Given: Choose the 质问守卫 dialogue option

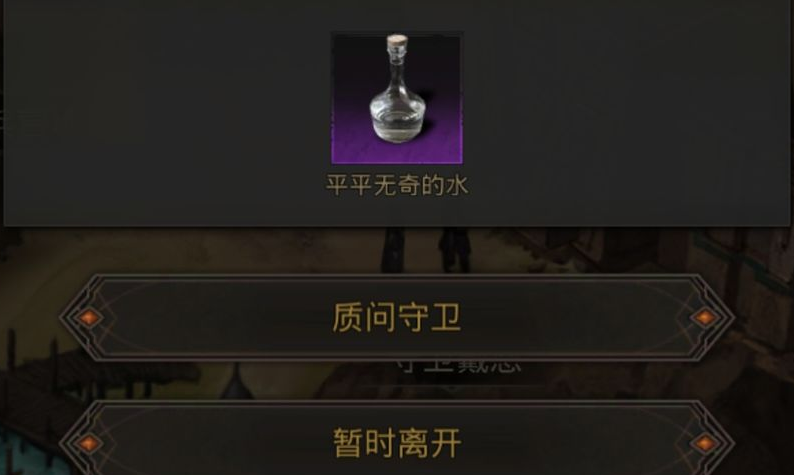Looking at the screenshot, I should coord(397,318).
